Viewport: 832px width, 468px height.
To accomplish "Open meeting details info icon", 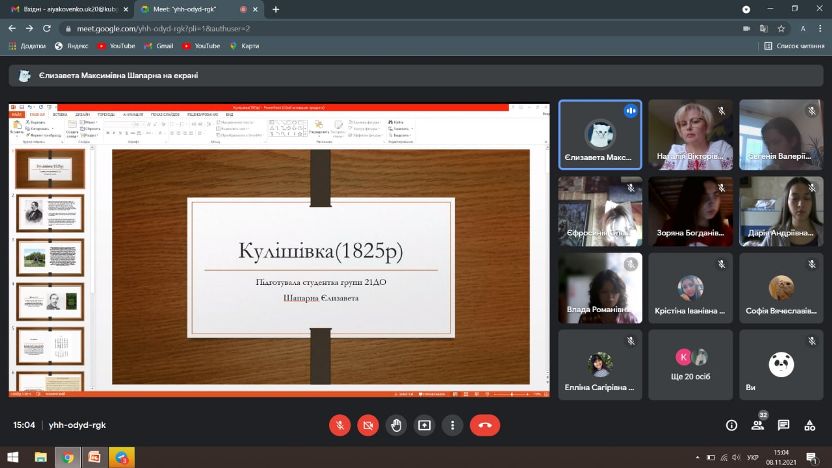I will click(x=731, y=425).
